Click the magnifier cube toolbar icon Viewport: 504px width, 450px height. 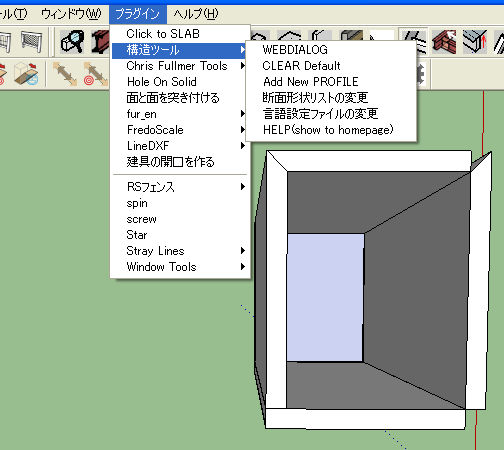coord(72,41)
